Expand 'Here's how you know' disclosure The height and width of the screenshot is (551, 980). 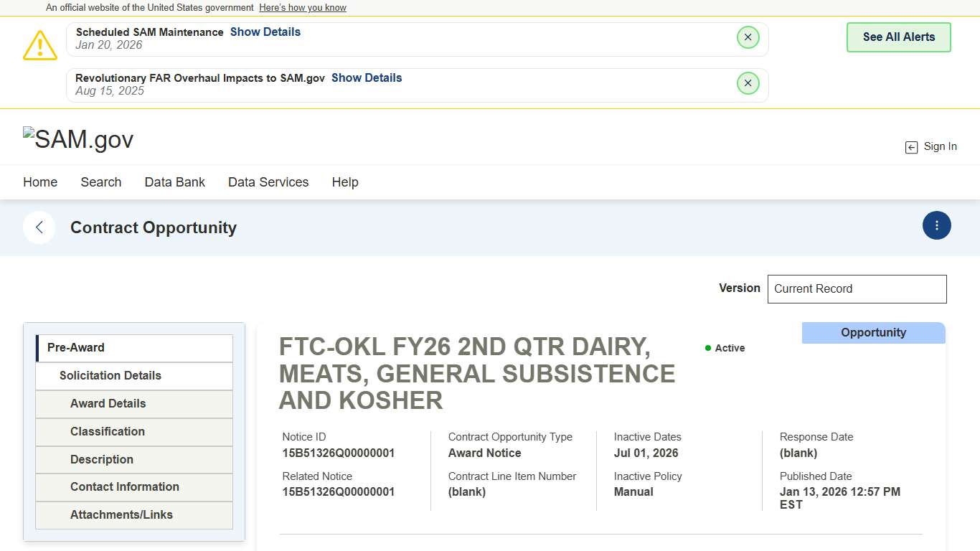click(x=302, y=8)
